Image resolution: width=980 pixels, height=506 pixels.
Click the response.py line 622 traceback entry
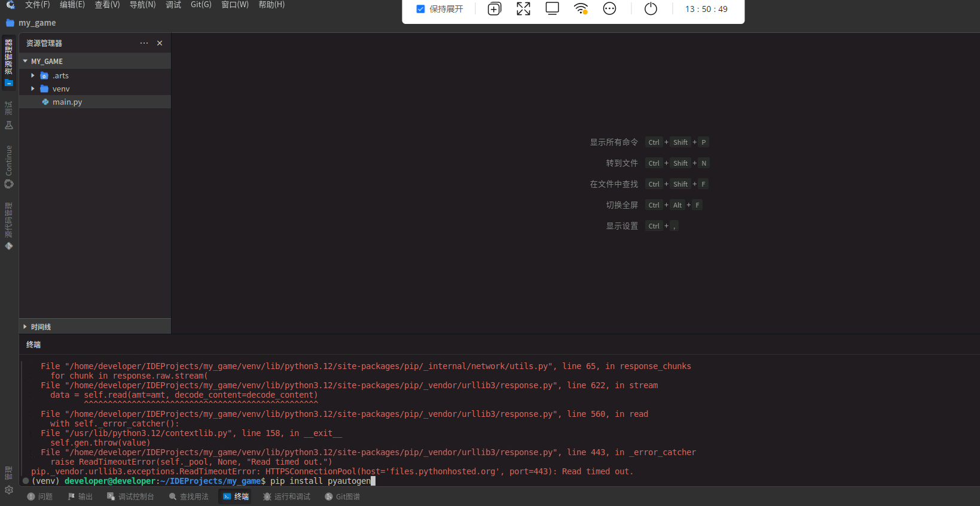(349, 385)
